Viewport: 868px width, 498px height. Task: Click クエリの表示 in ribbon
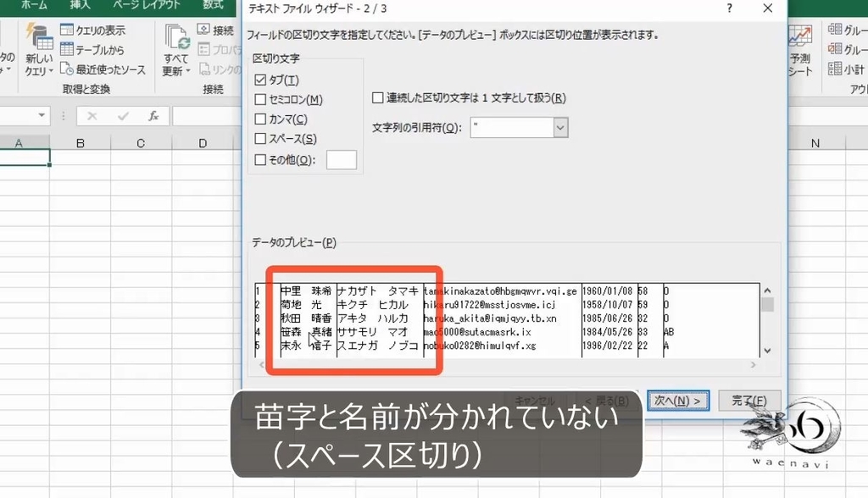point(92,30)
